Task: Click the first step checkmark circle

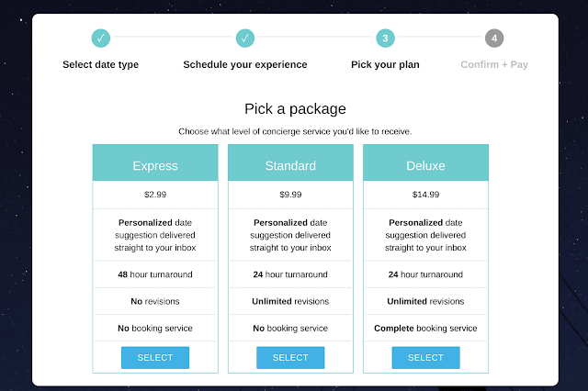Action: pos(101,39)
